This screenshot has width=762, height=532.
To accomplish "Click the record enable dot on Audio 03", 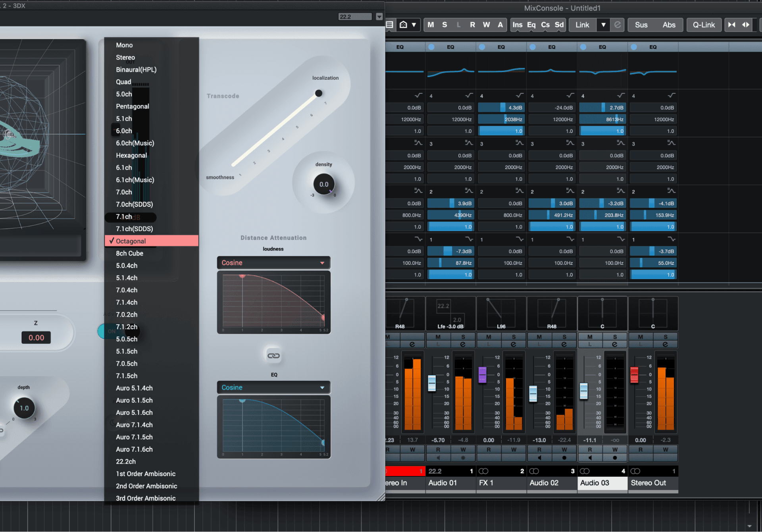I will click(x=615, y=458).
